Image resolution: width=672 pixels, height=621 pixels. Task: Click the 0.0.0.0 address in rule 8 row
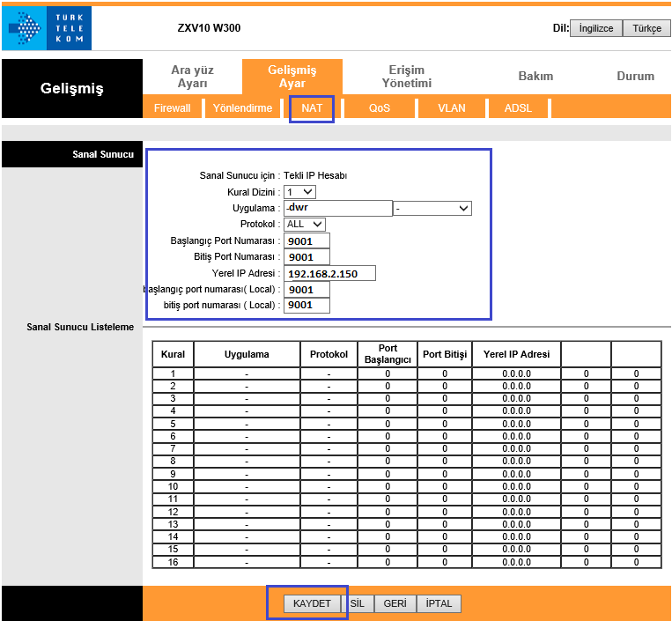click(516, 462)
